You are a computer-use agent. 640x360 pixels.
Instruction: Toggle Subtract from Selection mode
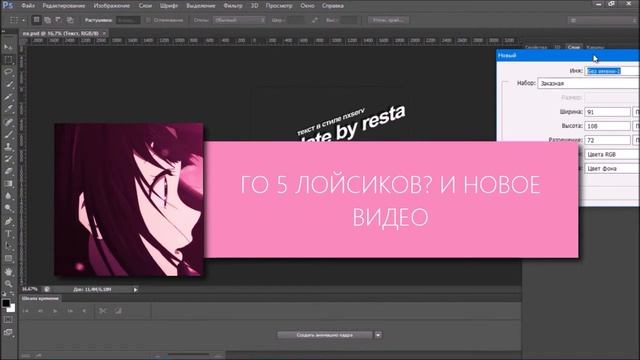58,20
